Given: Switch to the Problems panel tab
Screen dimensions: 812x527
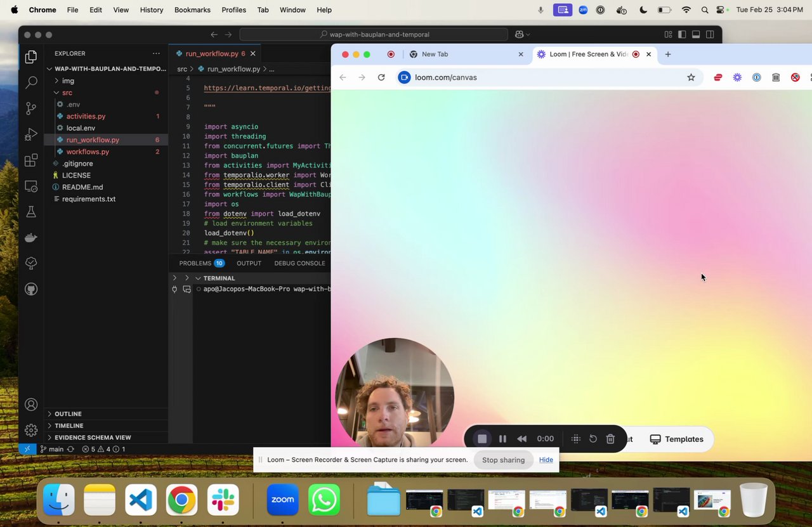Looking at the screenshot, I should point(201,263).
